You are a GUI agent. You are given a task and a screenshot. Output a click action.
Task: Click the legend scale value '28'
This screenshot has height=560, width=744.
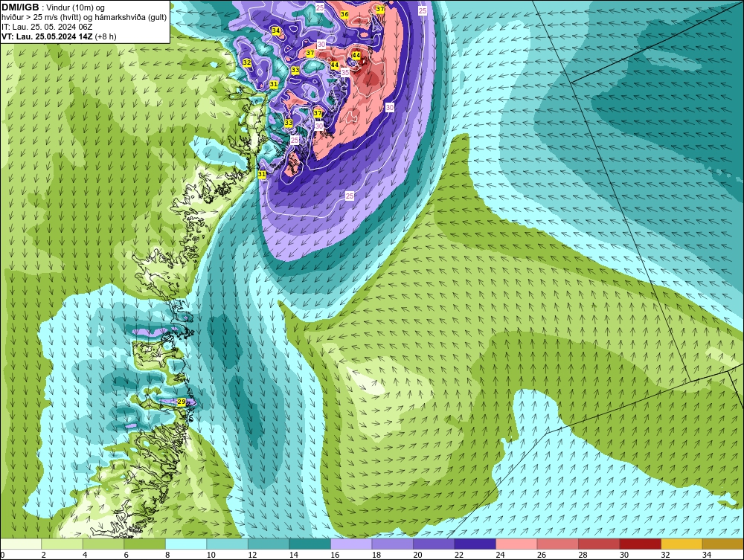(x=583, y=555)
